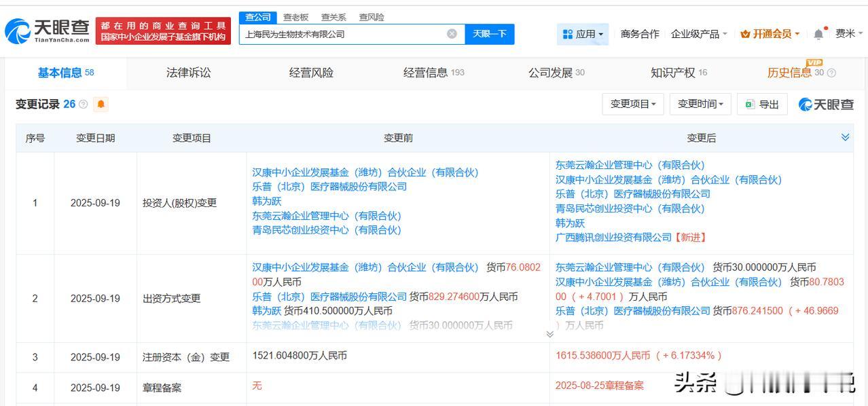Click the 序号 column header
Screen dimensions: 868x406
point(35,138)
